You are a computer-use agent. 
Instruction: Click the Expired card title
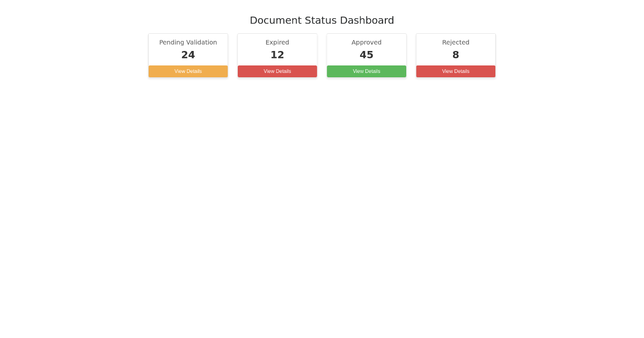[x=277, y=42]
